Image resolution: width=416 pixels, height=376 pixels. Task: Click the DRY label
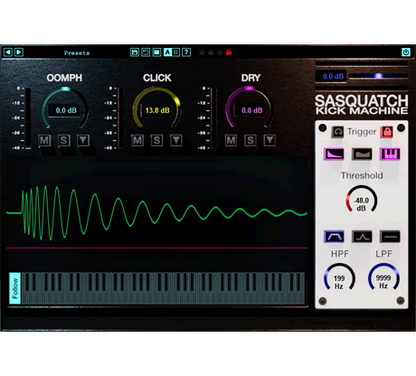pos(251,78)
